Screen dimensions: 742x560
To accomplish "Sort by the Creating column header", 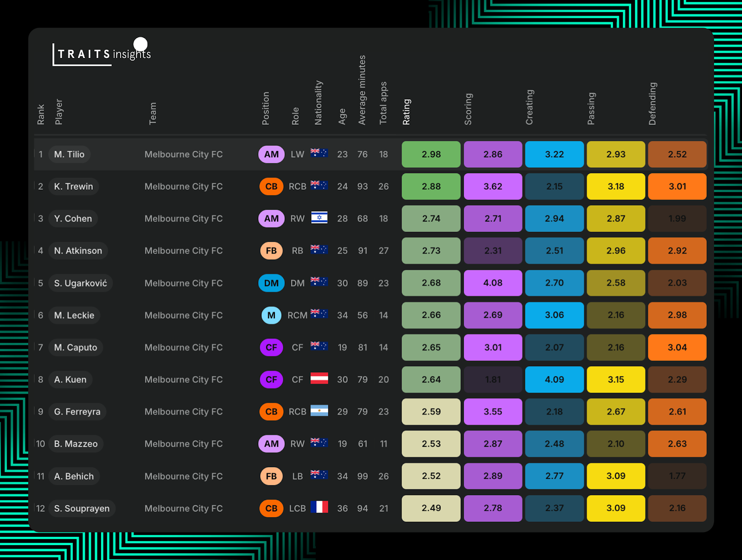I will tap(529, 107).
